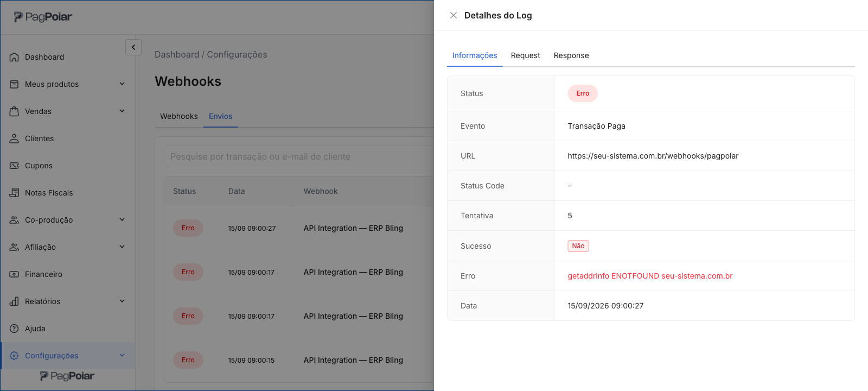
Task: Click the Notas Fiscais receipt icon
Action: [x=14, y=193]
